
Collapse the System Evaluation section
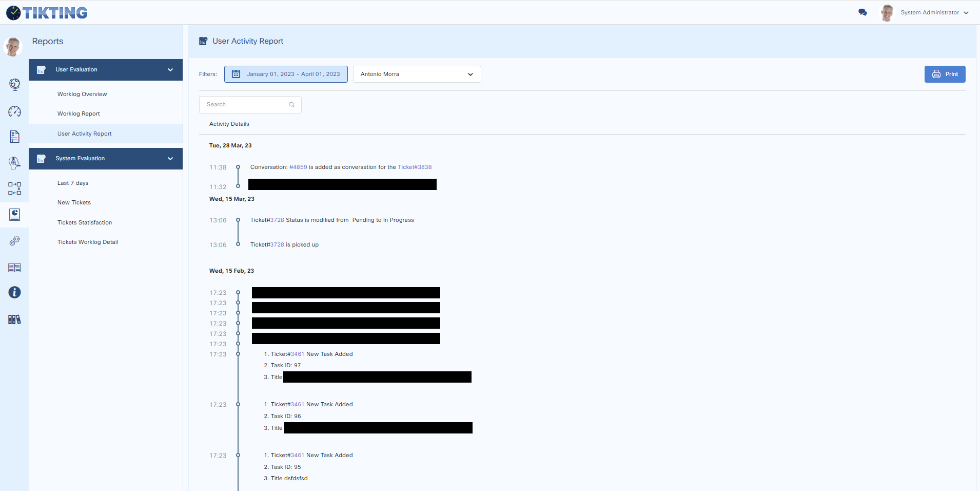click(x=170, y=159)
